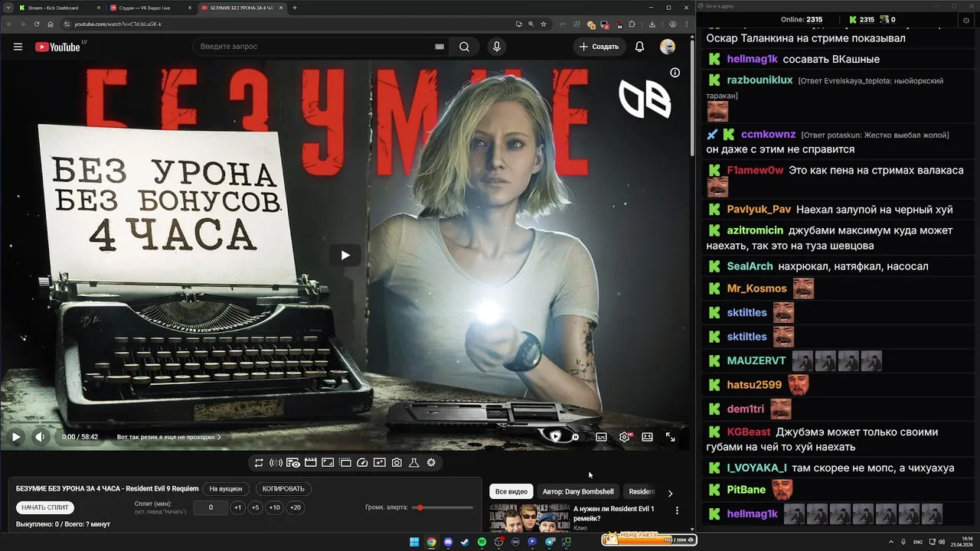
Task: Click the speedometer playback speed icon
Action: tap(362, 463)
